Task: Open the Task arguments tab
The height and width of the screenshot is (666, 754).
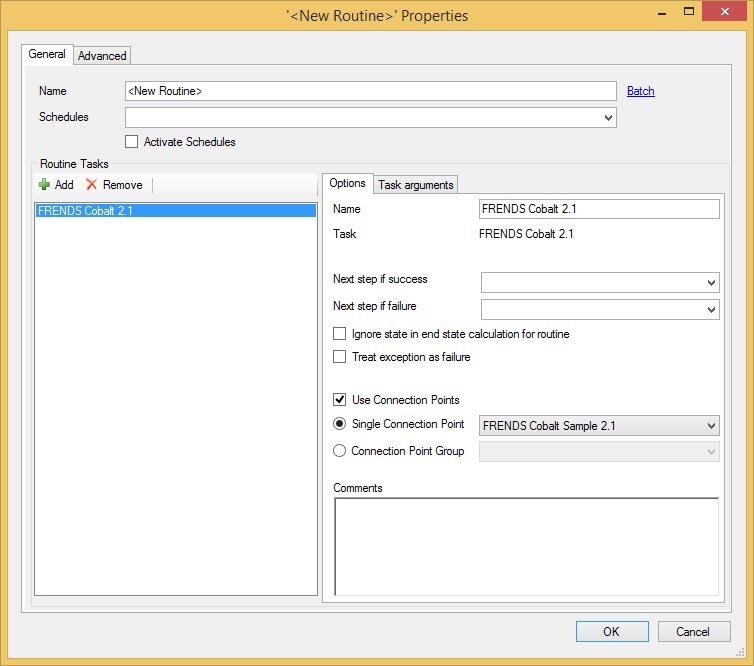Action: point(415,185)
